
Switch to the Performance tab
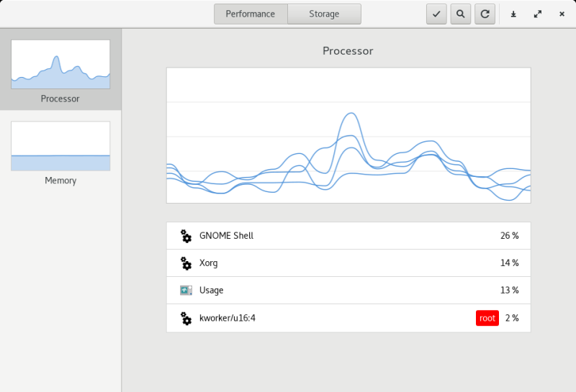(251, 14)
